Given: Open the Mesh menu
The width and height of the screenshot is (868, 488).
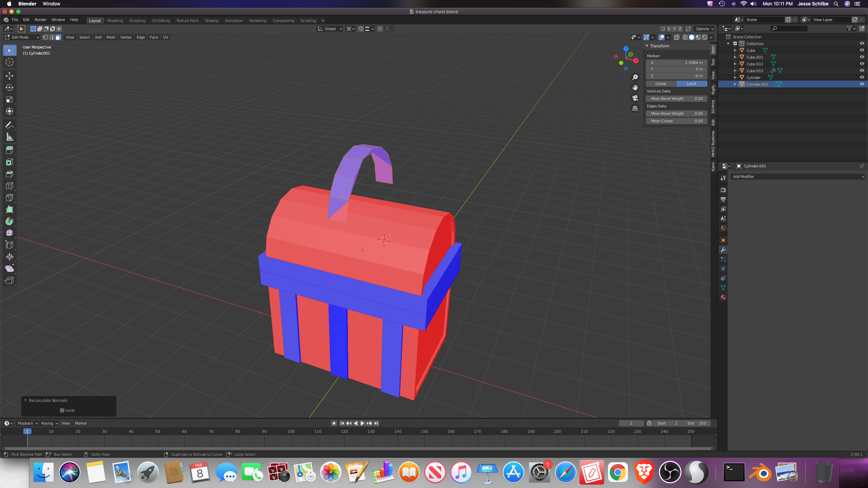Looking at the screenshot, I should [111, 37].
